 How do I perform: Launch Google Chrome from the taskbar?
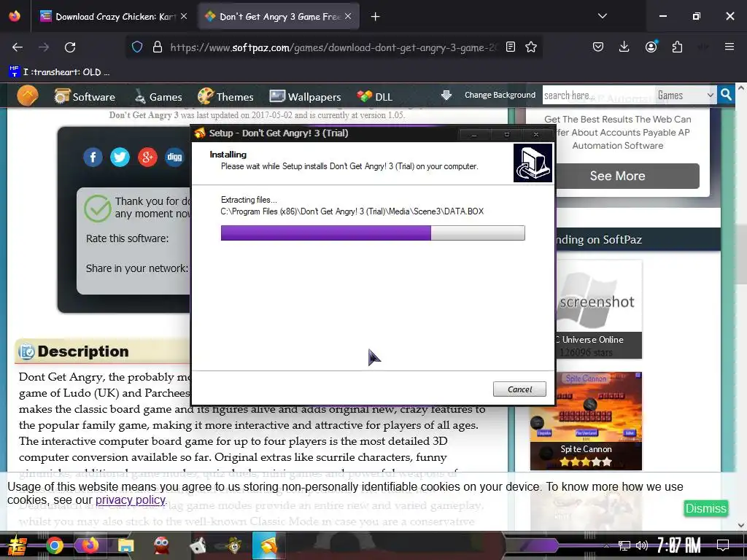54,545
